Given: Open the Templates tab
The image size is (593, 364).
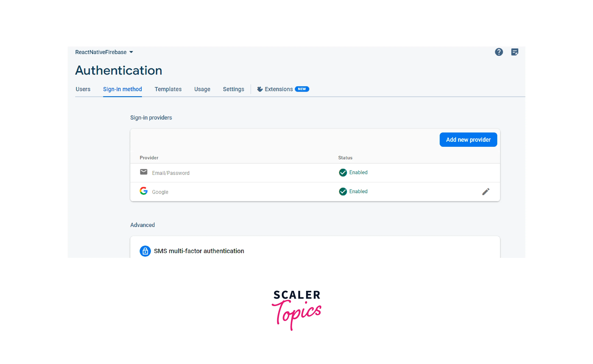Looking at the screenshot, I should pos(168,89).
